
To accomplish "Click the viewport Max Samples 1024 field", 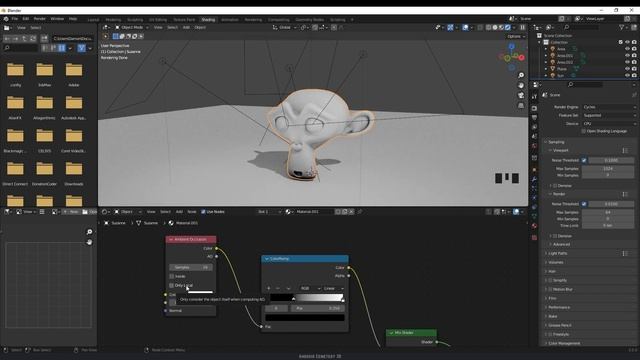I will pyautogui.click(x=608, y=169).
